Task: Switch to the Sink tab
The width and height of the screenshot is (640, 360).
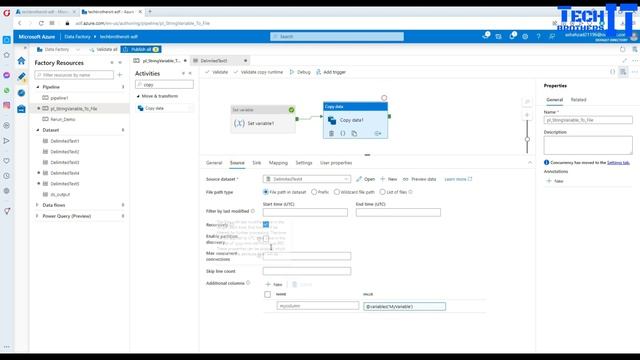Action: click(256, 163)
